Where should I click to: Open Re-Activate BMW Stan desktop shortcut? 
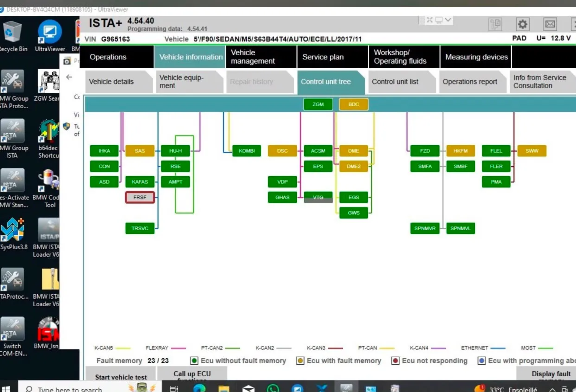13,188
